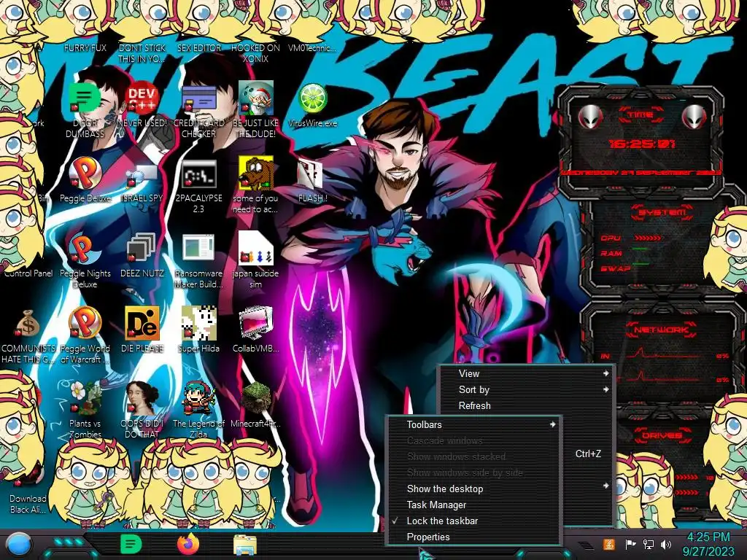Select the VM0Technic... label at top
This screenshot has width=747, height=560.
pyautogui.click(x=312, y=47)
